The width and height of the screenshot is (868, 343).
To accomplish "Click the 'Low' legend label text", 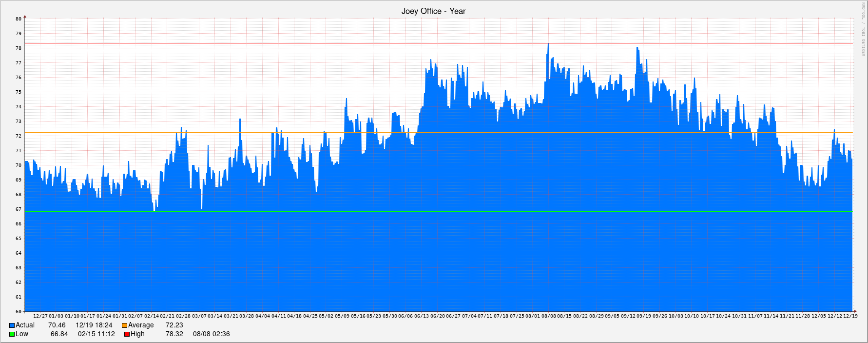I will [x=22, y=334].
